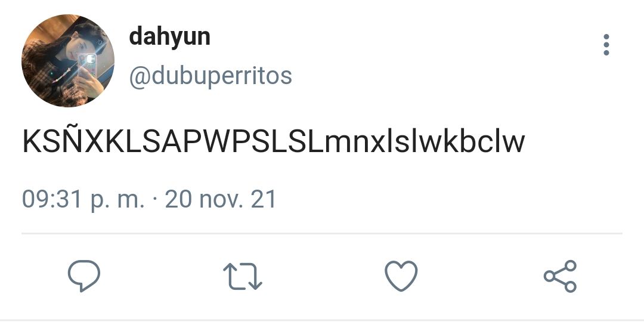Image resolution: width=644 pixels, height=331 pixels.
Task: Select the tweet text KSÑXKLSAPWPSLSLmnxlslwkbclw
Action: 274,141
